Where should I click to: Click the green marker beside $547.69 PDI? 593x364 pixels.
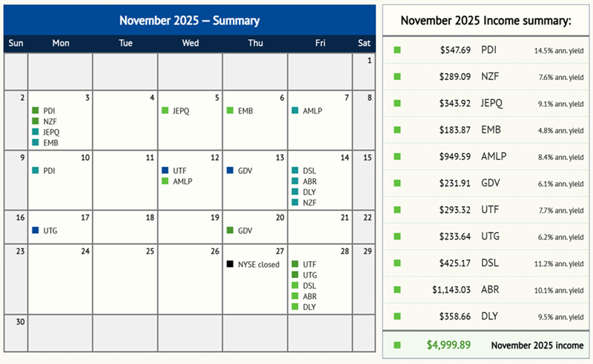point(397,50)
